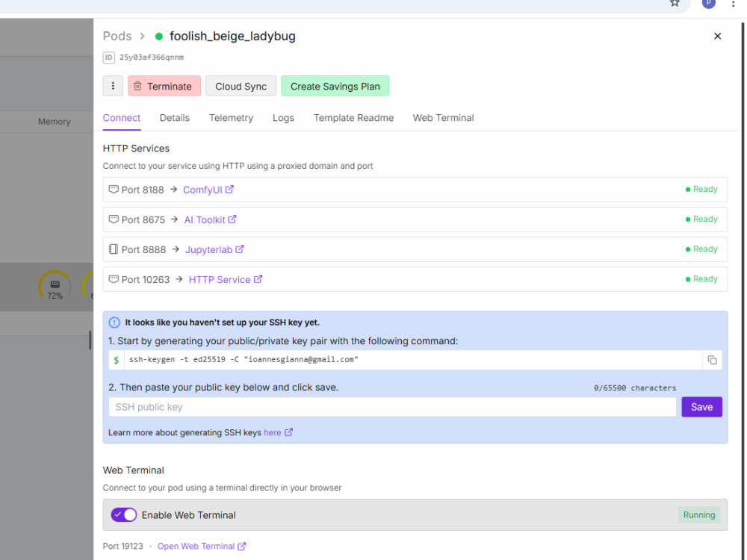747x560 pixels.
Task: Click the Ready status for Port 8888
Action: [x=701, y=249]
